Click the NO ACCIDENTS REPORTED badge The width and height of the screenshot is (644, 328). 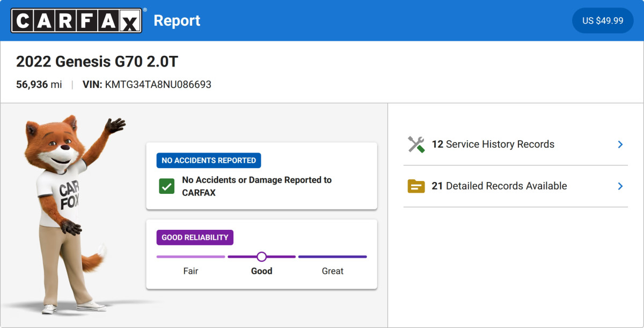(209, 161)
